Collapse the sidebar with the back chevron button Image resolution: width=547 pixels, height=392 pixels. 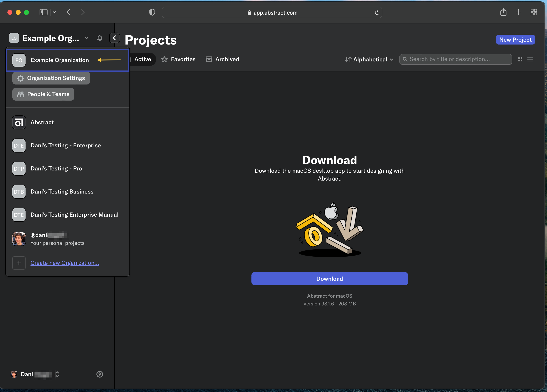pyautogui.click(x=115, y=38)
